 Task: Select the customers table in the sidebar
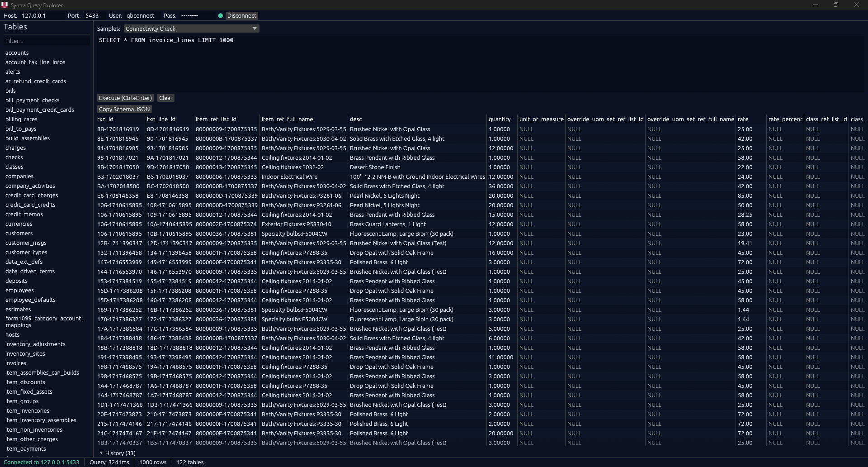pos(19,233)
